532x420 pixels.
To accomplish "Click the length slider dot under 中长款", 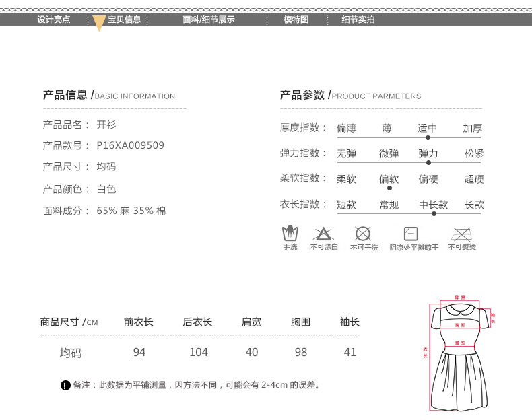I will pos(434,213).
